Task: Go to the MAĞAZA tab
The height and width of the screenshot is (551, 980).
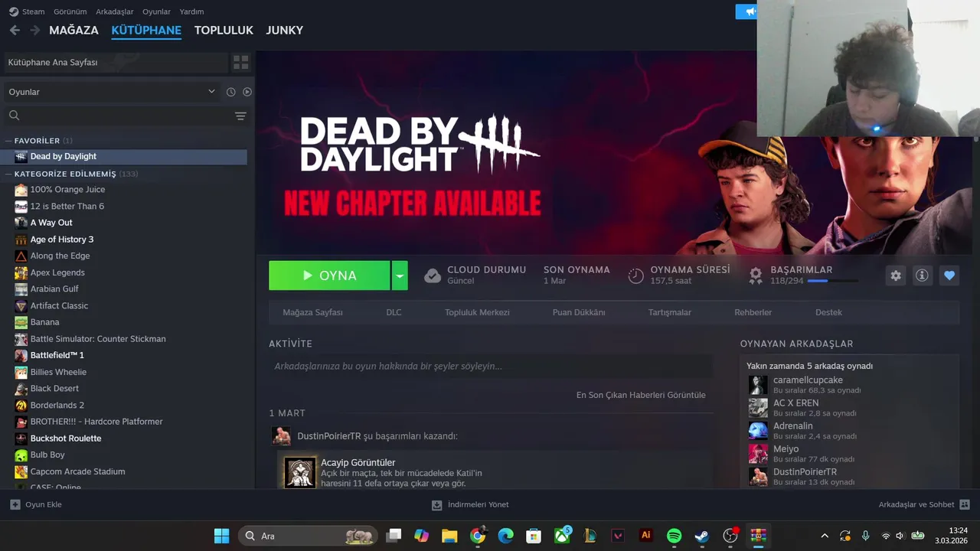Action: 73,30
